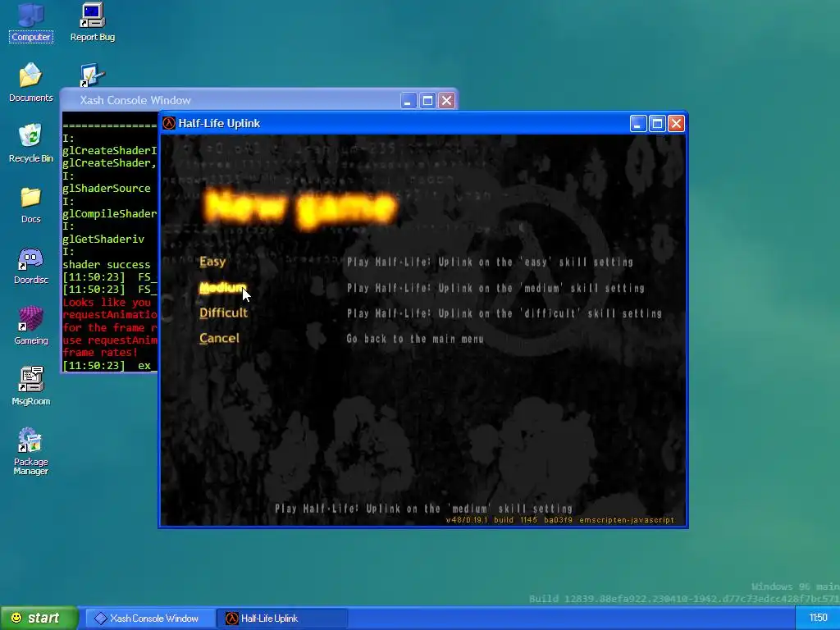Click 'glGetShaderiv' line in Xash console

click(103, 240)
